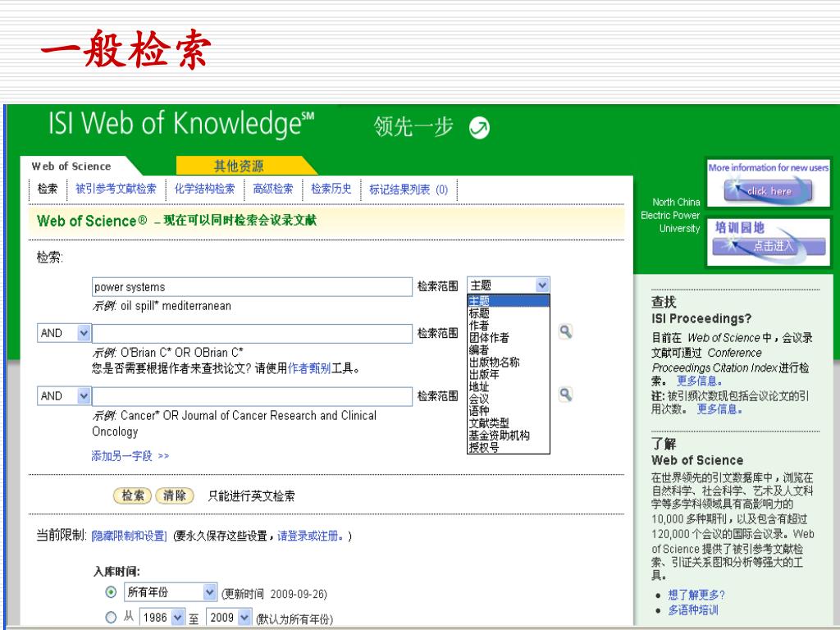Click the ISI Web of Knowledge logo
Screen dimensions: 840x630
click(181, 123)
